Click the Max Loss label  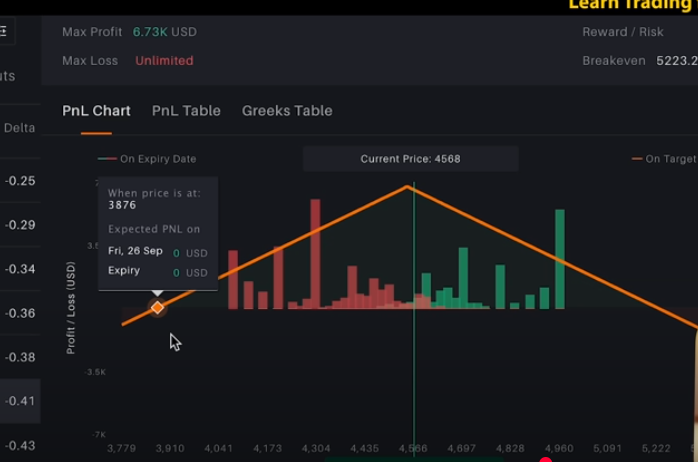[90, 61]
